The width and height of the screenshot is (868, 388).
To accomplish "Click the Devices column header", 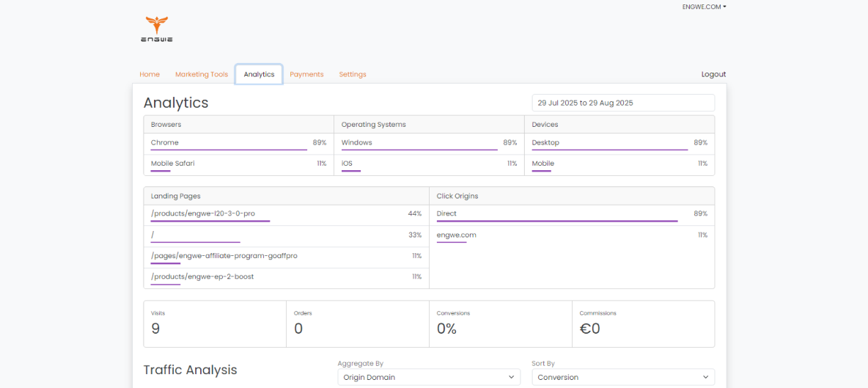I will click(x=619, y=125).
